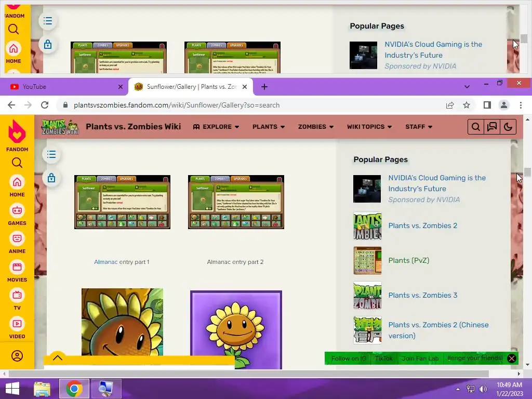Open the close-up sunflower artwork thumbnail

122,322
